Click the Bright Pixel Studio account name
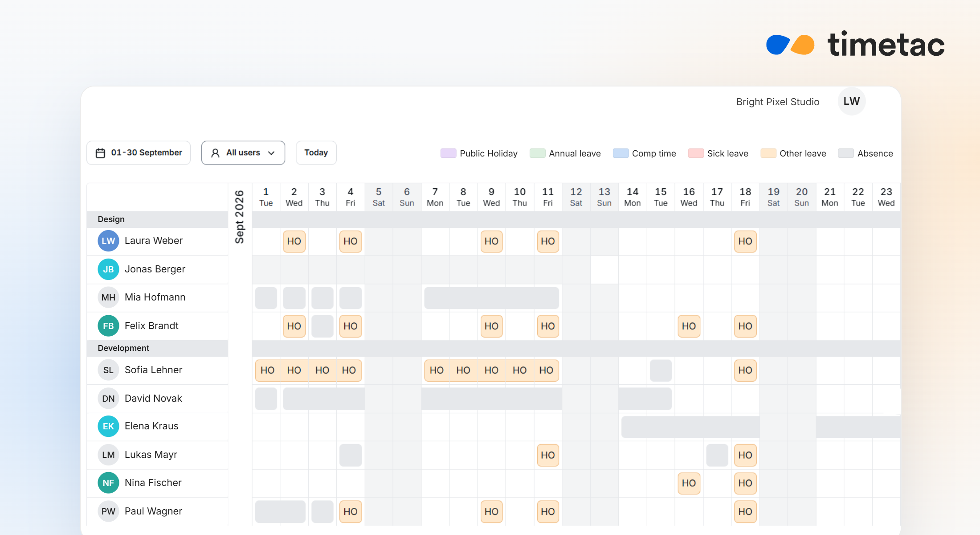980x535 pixels. [x=778, y=102]
